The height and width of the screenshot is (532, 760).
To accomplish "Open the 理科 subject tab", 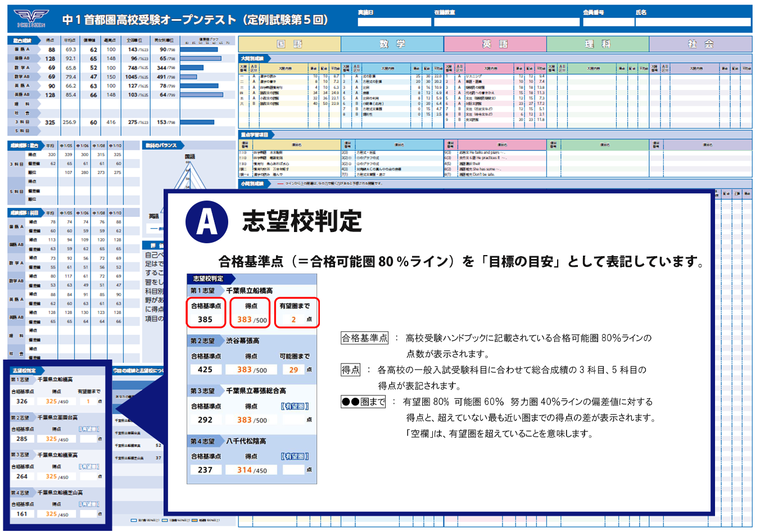I will click(598, 44).
